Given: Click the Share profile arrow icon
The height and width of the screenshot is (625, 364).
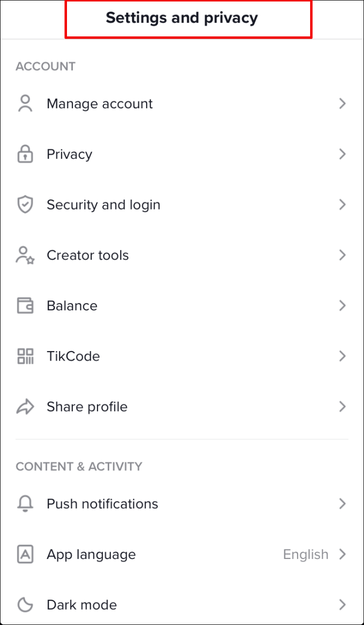Looking at the screenshot, I should [25, 407].
